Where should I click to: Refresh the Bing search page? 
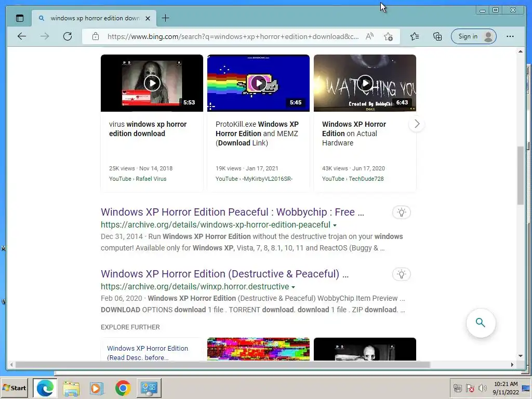pos(68,36)
